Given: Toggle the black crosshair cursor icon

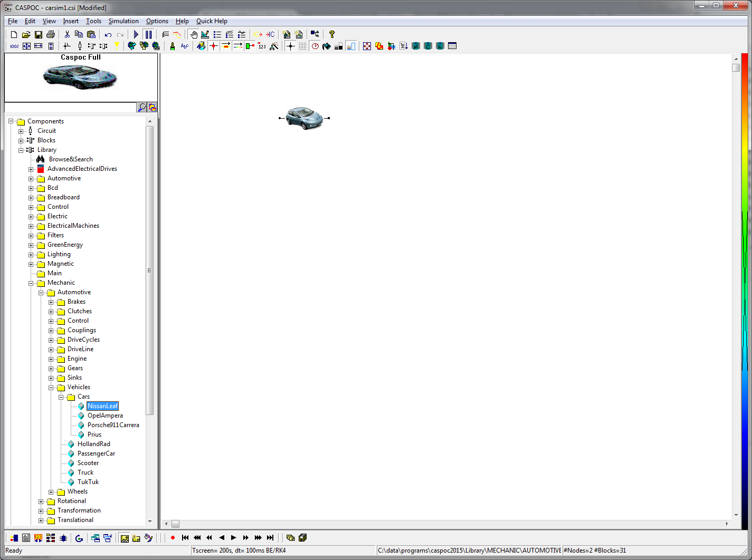Looking at the screenshot, I should tap(291, 46).
